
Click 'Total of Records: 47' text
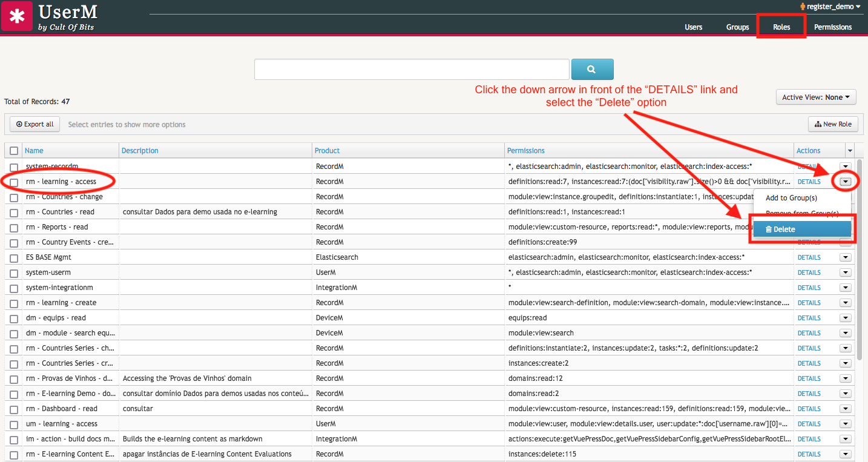(37, 102)
